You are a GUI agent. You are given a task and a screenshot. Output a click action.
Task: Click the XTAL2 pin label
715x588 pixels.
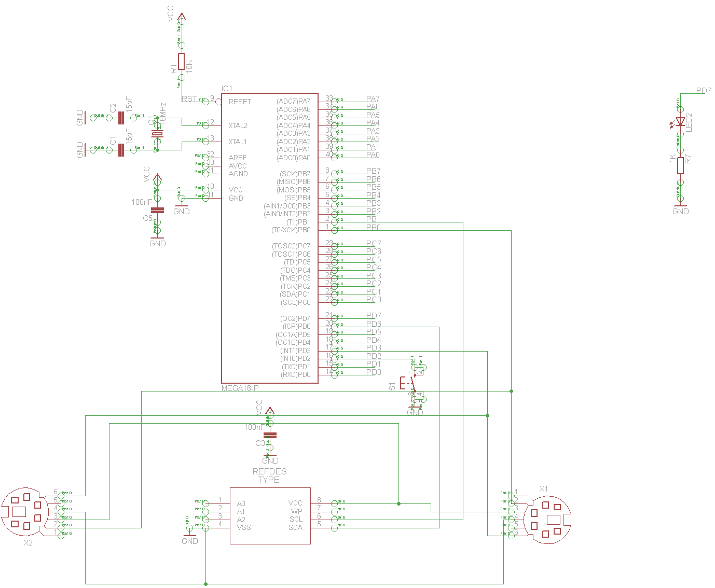pyautogui.click(x=238, y=125)
